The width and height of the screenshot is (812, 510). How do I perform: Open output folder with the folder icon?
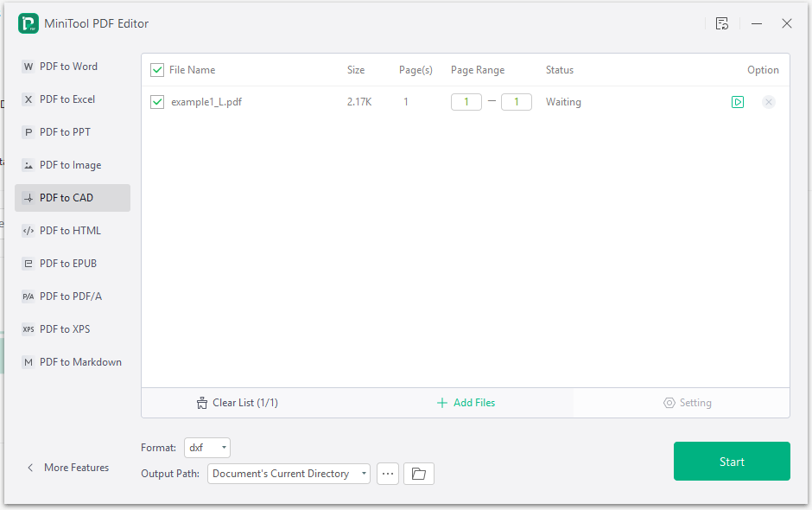418,474
